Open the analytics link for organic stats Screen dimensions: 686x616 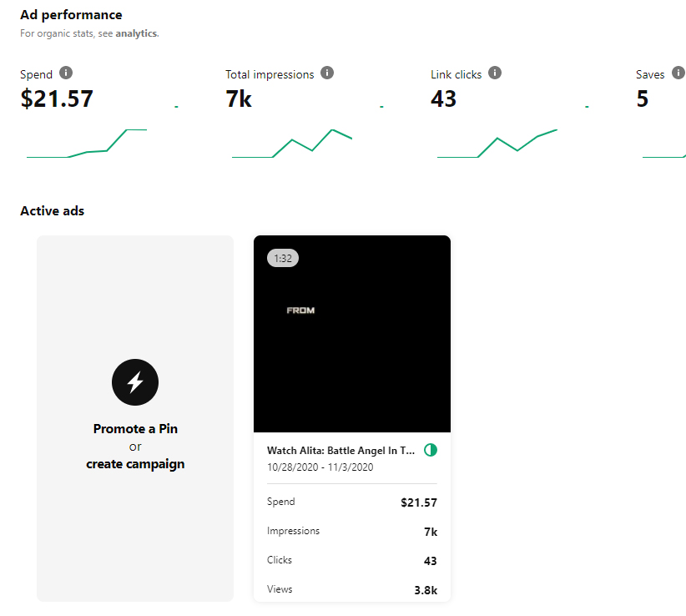point(136,33)
